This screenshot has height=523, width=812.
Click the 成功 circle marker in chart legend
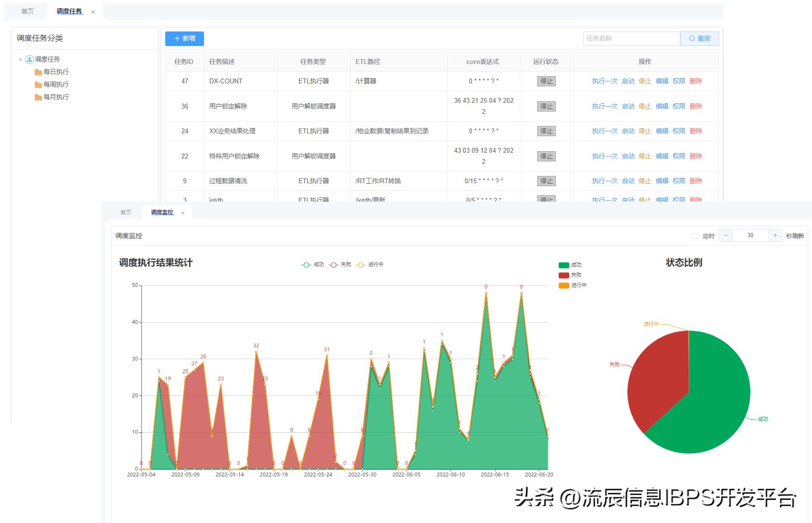(306, 265)
